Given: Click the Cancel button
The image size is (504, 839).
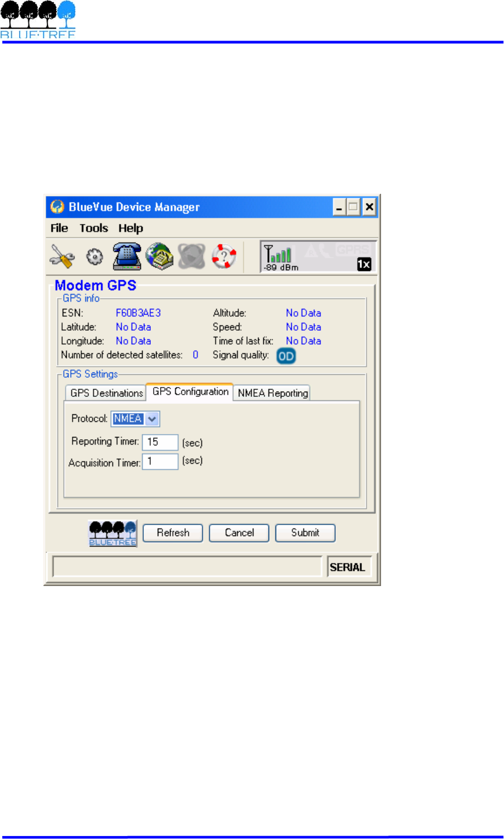Looking at the screenshot, I should click(239, 533).
